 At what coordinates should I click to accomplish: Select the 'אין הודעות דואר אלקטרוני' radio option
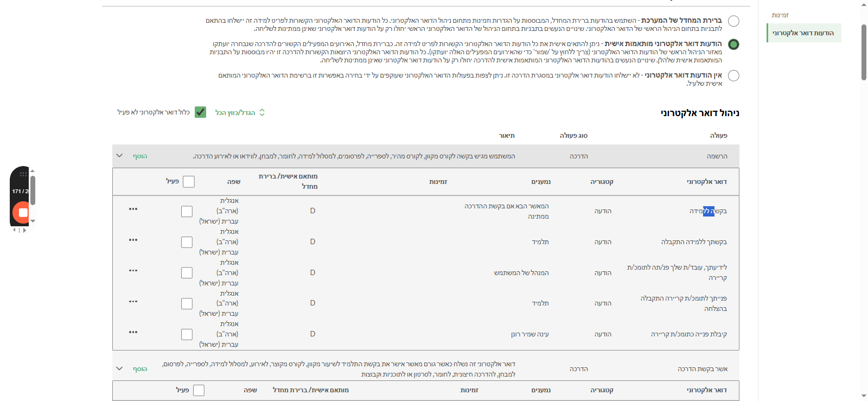pos(733,75)
